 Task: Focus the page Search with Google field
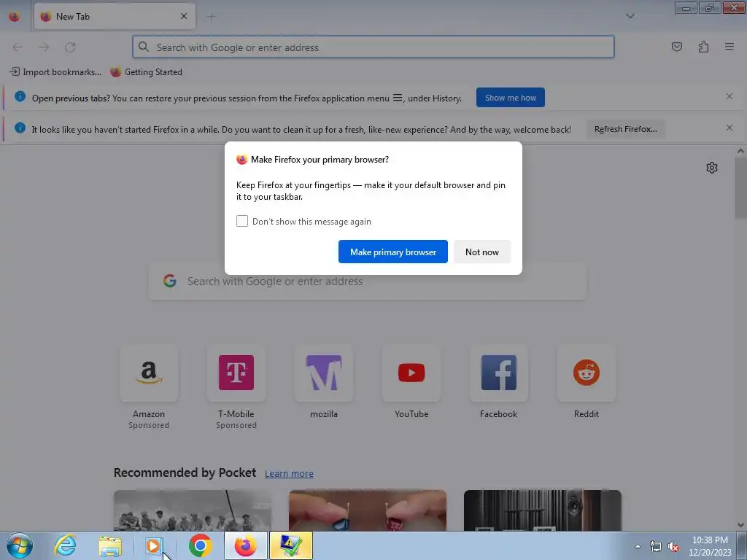click(x=368, y=281)
